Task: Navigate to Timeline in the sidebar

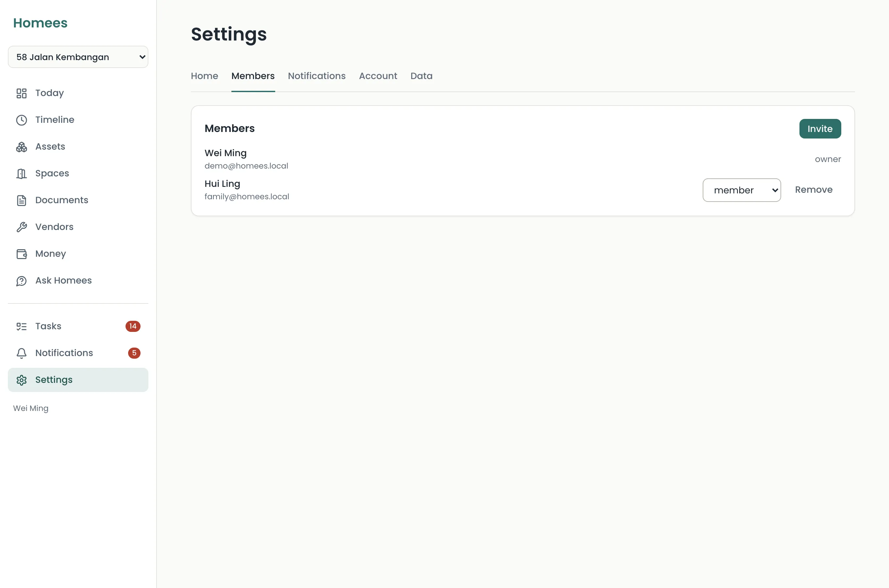Action: pos(55,120)
